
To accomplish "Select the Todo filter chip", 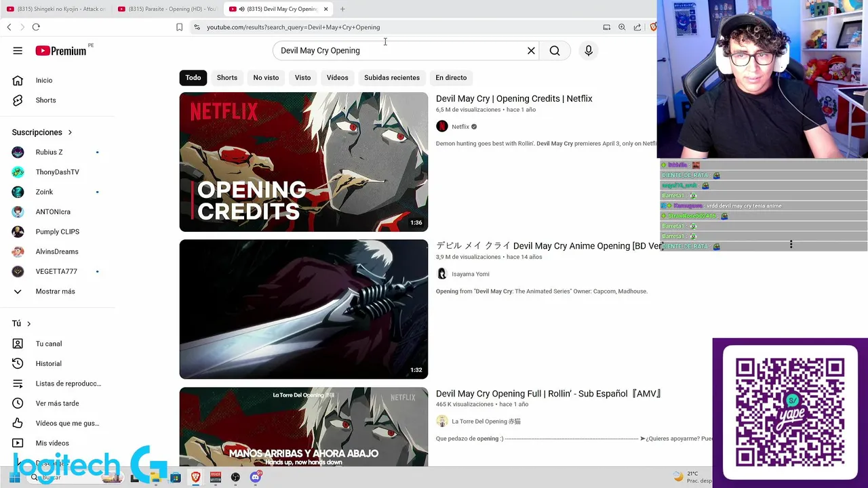I will coord(193,77).
